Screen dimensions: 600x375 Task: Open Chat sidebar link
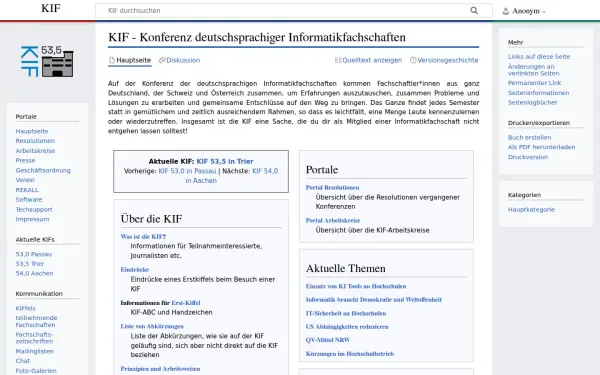pos(23,361)
